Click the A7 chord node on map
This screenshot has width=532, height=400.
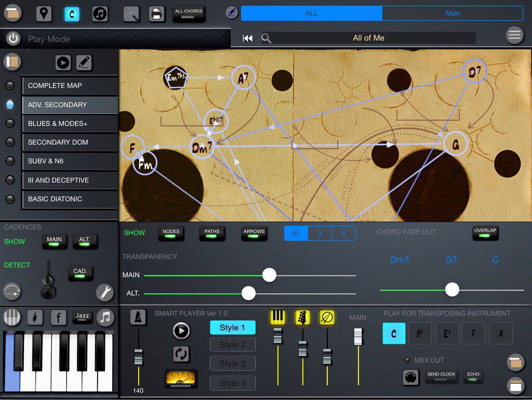coord(243,78)
